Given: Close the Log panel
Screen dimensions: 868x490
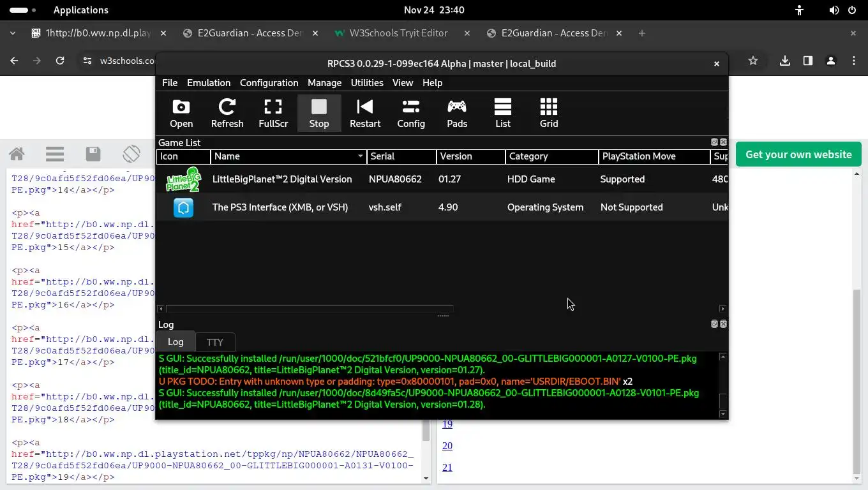Looking at the screenshot, I should tap(723, 324).
